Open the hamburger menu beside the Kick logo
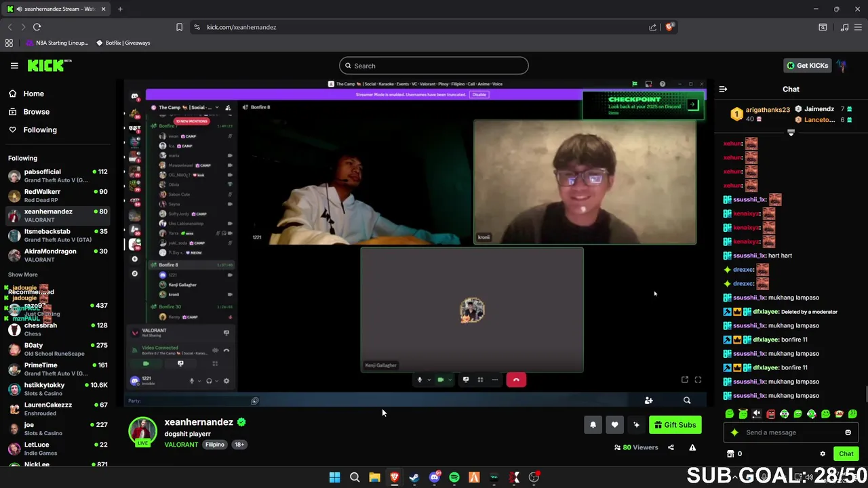The width and height of the screenshot is (868, 488). click(x=14, y=66)
